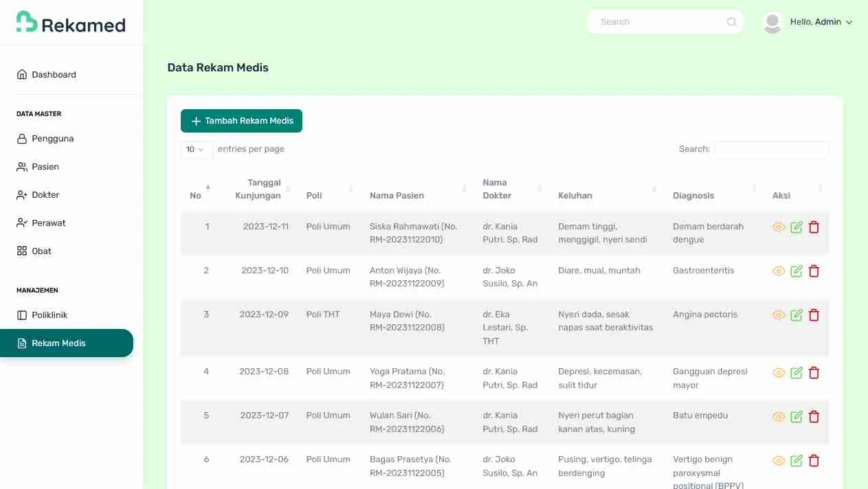Open the entries per page dropdown
The height and width of the screenshot is (489, 868).
(x=197, y=149)
